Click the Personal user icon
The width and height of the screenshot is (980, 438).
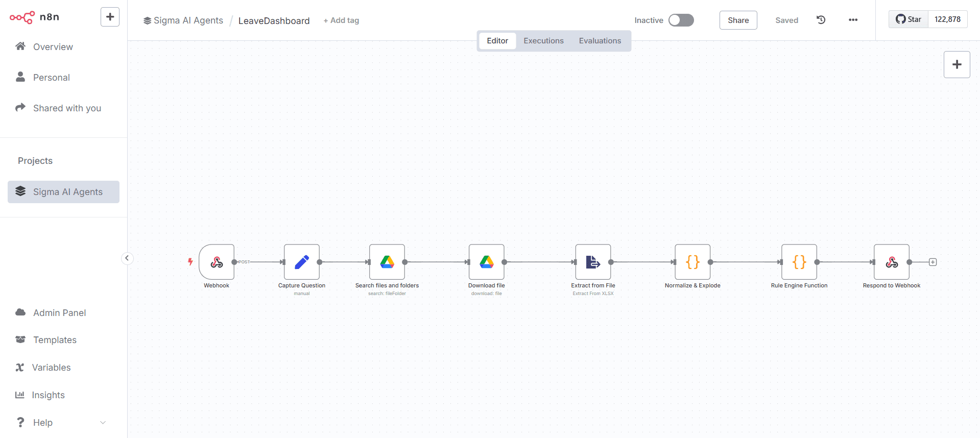coord(20,77)
